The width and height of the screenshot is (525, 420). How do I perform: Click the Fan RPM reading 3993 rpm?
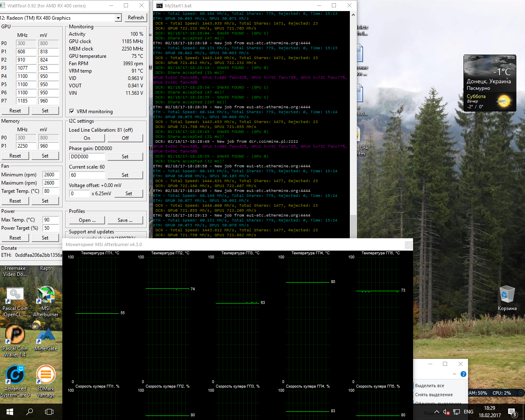click(133, 64)
